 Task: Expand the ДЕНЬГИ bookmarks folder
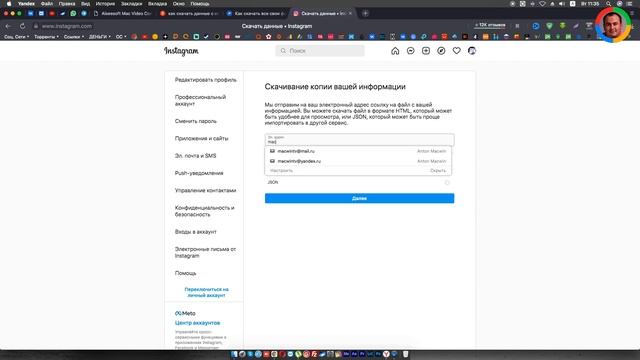tap(100, 37)
